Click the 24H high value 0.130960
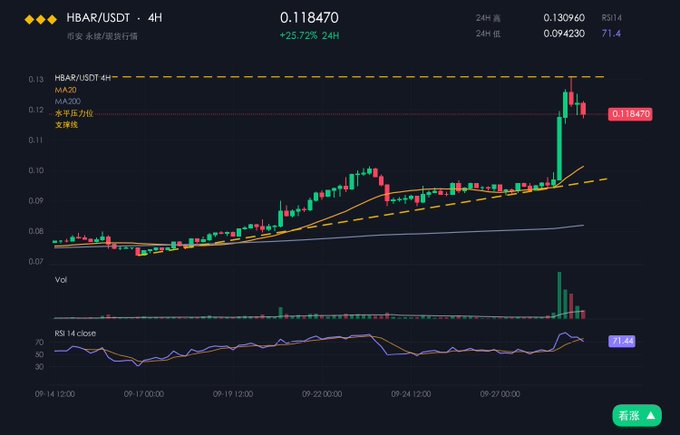Viewport: 680px width, 435px height. (x=564, y=18)
